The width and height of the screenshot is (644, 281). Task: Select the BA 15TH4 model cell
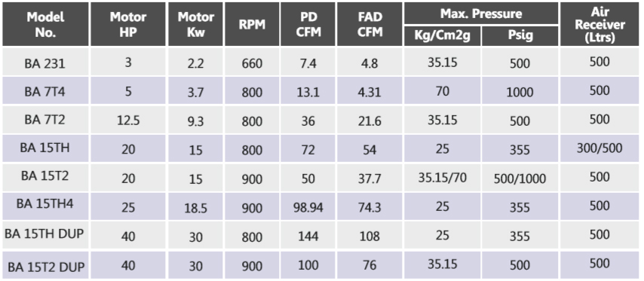45,206
